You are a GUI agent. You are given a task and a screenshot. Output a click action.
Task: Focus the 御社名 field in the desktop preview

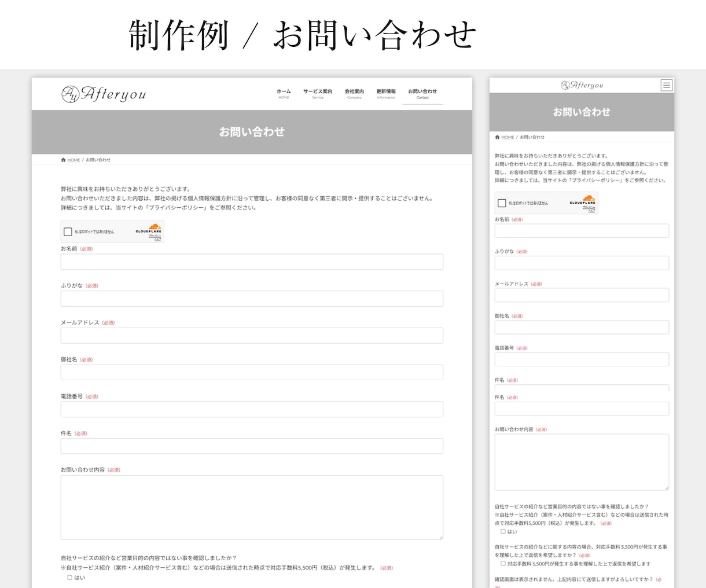pos(252,372)
